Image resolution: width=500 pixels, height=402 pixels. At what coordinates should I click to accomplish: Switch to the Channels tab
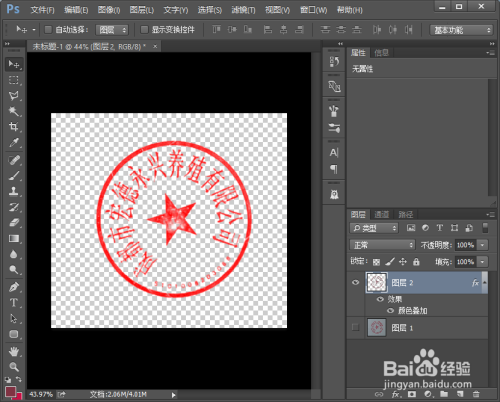click(381, 214)
